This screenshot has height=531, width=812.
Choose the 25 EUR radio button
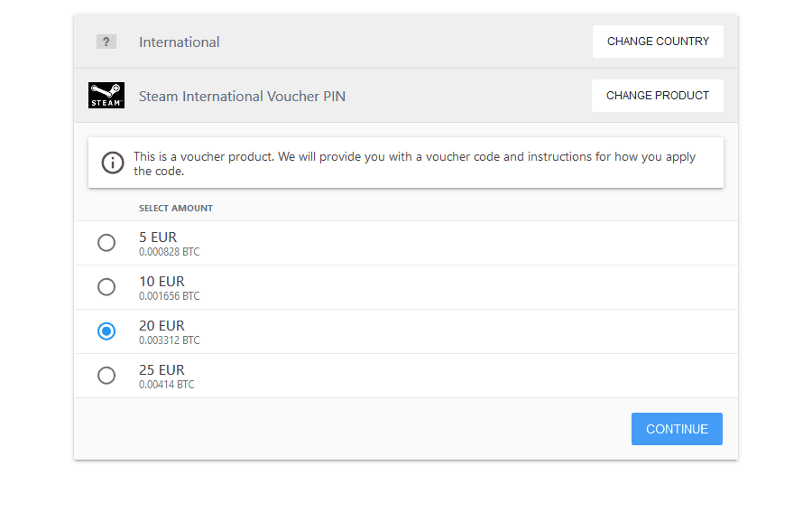pyautogui.click(x=106, y=376)
